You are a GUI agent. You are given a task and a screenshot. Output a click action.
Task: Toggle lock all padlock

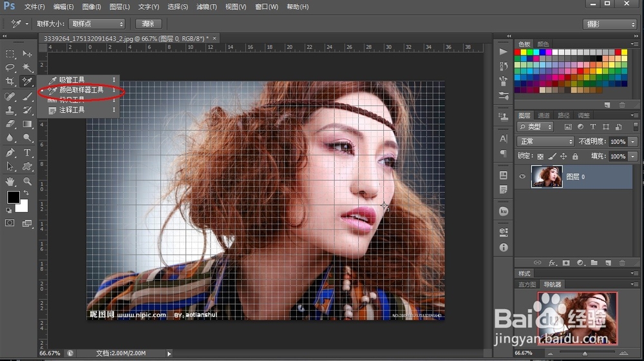[x=575, y=156]
